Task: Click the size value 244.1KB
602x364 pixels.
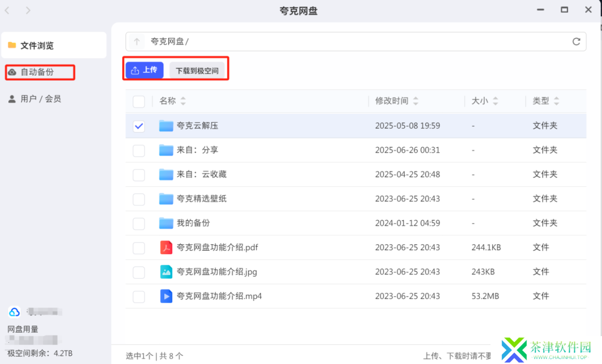Action: [486, 247]
